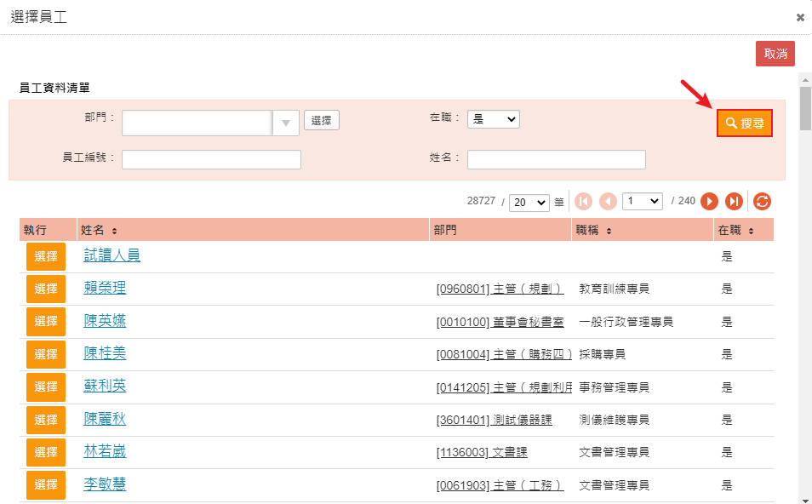Click job title 事務管理專員
The height and width of the screenshot is (504, 812).
(x=614, y=387)
